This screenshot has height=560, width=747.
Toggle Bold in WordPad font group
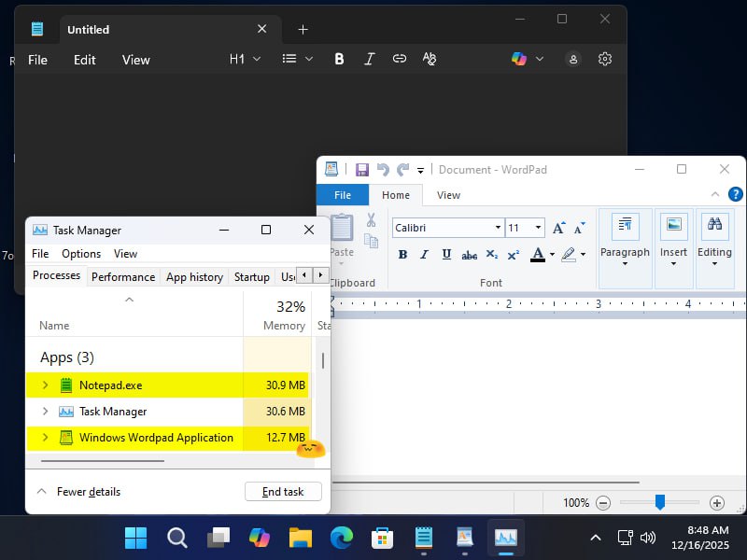pos(402,254)
